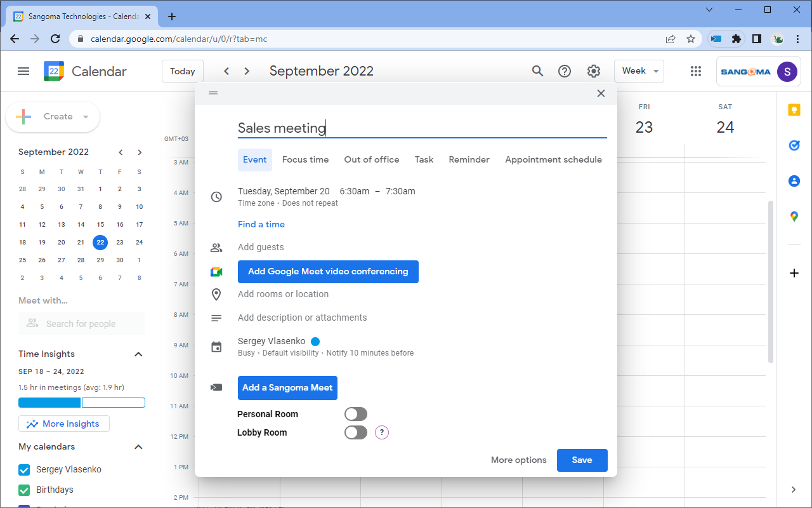The image size is (812, 508).
Task: Open the Week view dropdown
Action: tap(639, 71)
